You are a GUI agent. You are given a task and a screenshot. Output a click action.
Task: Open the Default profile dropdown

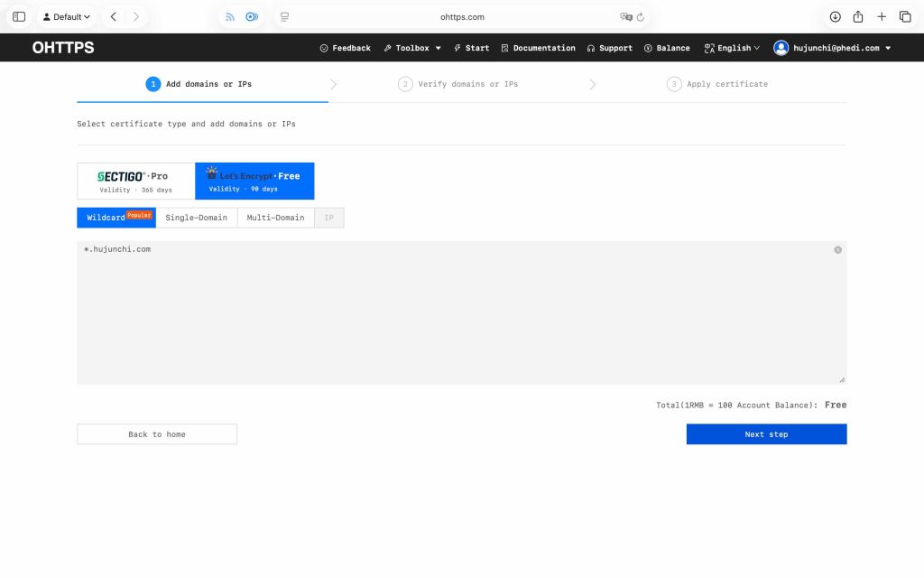67,16
